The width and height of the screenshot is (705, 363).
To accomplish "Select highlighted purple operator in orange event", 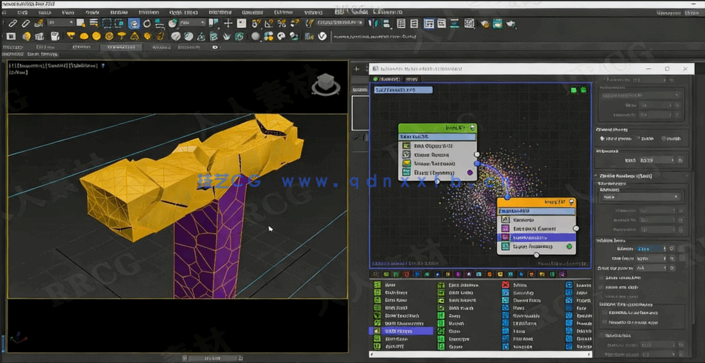I will [537, 237].
